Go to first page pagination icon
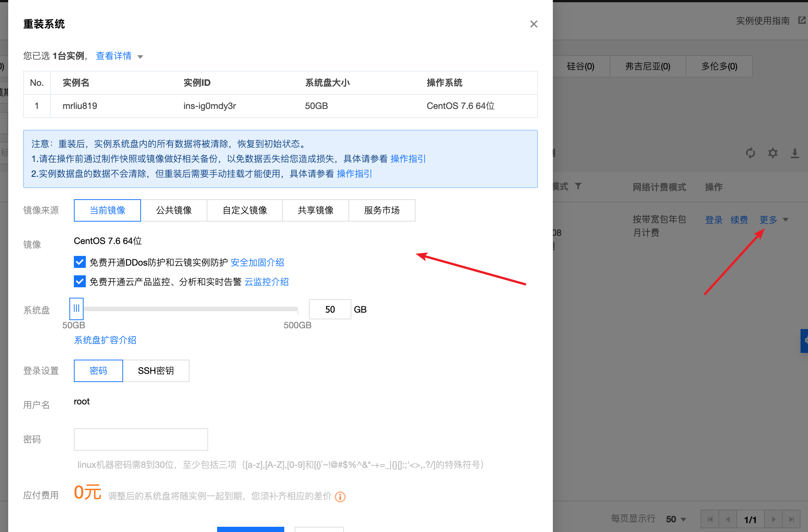 click(710, 519)
